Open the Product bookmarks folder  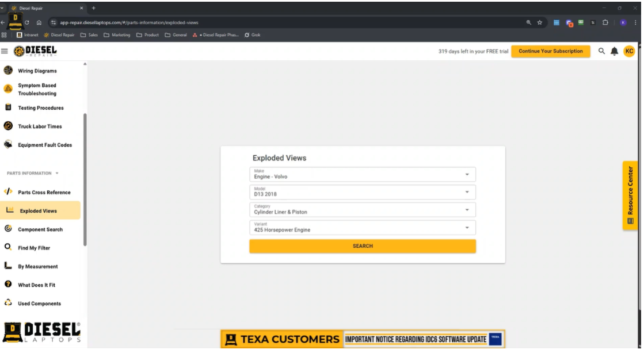pyautogui.click(x=148, y=35)
